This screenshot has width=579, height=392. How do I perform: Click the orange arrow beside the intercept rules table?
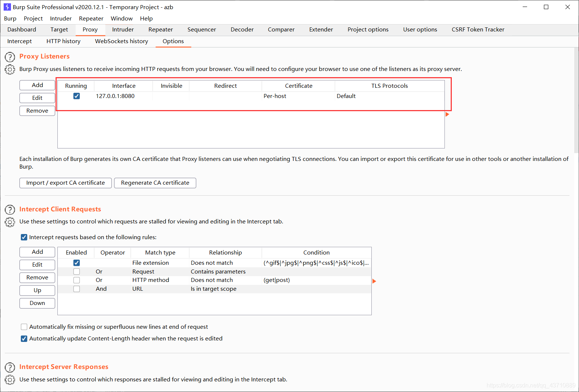tap(374, 281)
